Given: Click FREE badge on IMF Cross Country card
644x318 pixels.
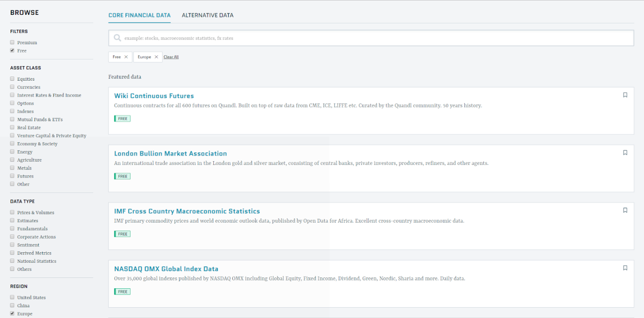Looking at the screenshot, I should (122, 234).
